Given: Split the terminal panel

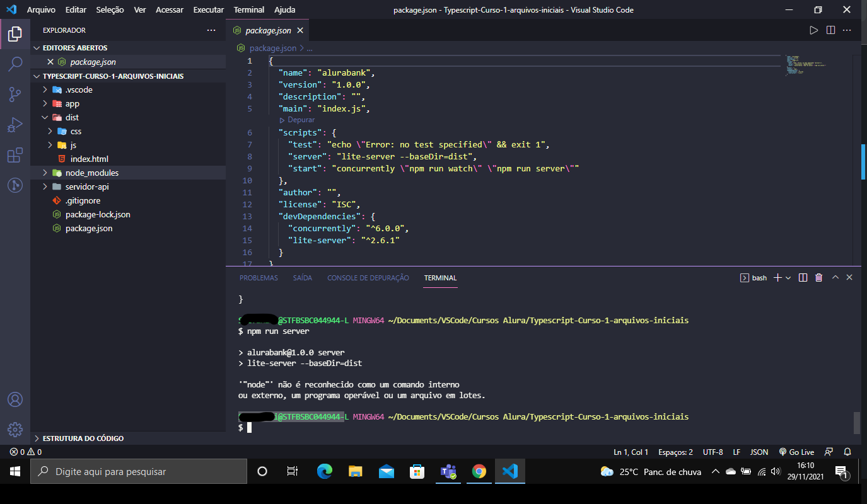Looking at the screenshot, I should click(x=803, y=278).
